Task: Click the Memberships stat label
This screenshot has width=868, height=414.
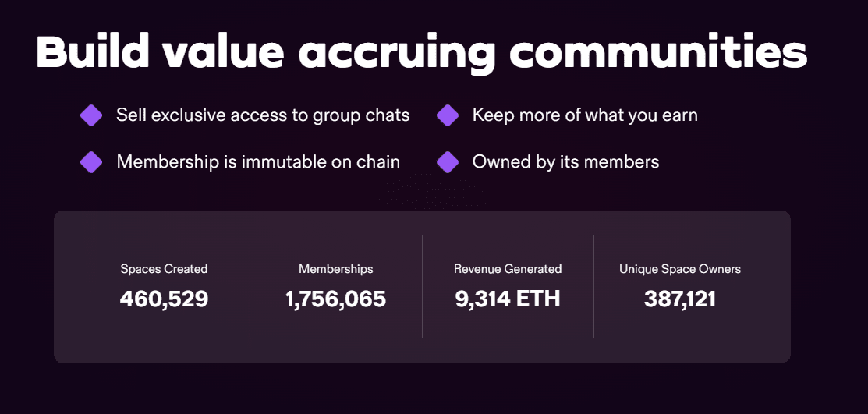Action: 336,269
